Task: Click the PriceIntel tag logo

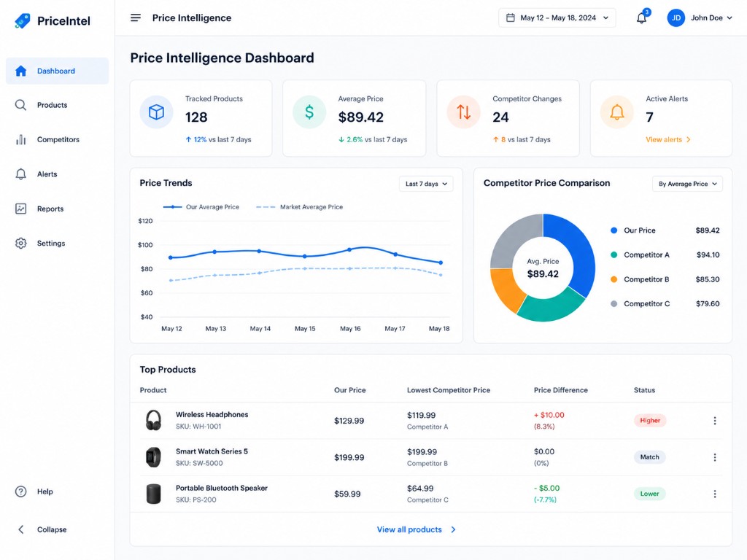Action: click(23, 21)
